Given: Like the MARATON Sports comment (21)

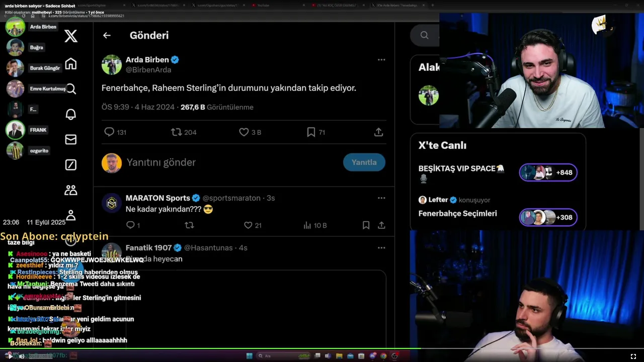Looking at the screenshot, I should pos(253,225).
